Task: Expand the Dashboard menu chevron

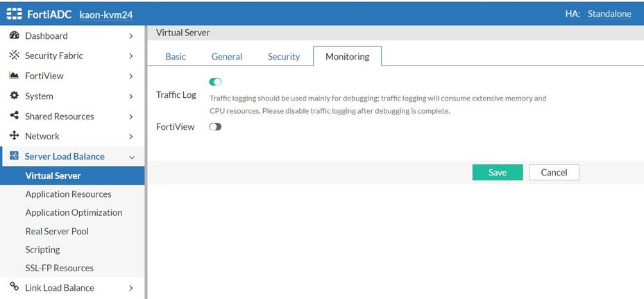Action: [131, 36]
